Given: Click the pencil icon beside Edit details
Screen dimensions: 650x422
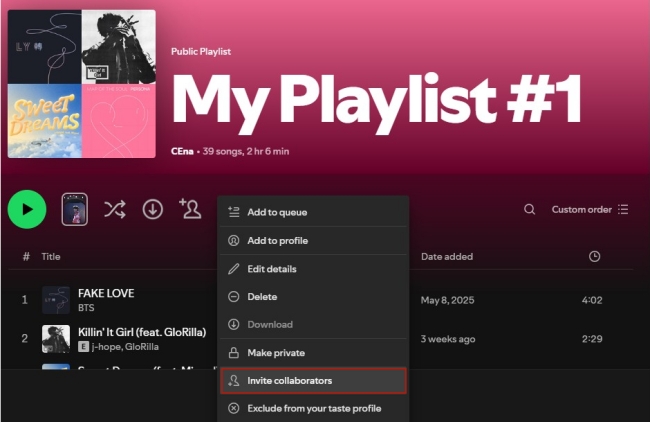Looking at the screenshot, I should click(233, 269).
